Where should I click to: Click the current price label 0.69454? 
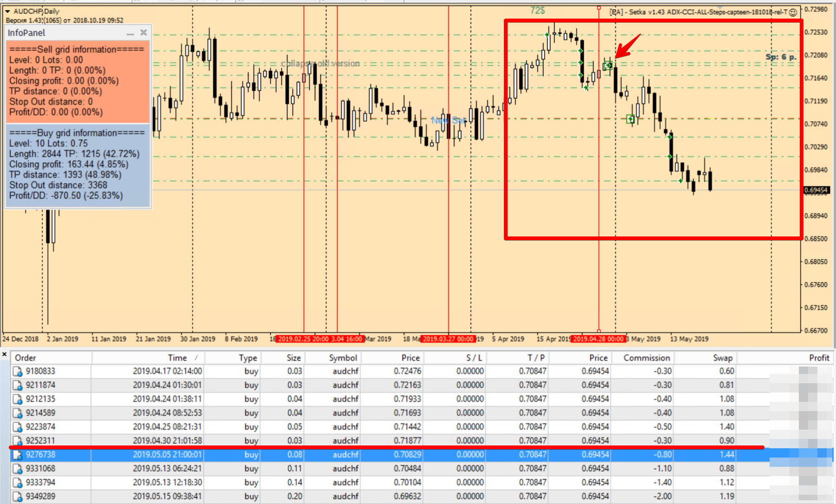click(816, 190)
